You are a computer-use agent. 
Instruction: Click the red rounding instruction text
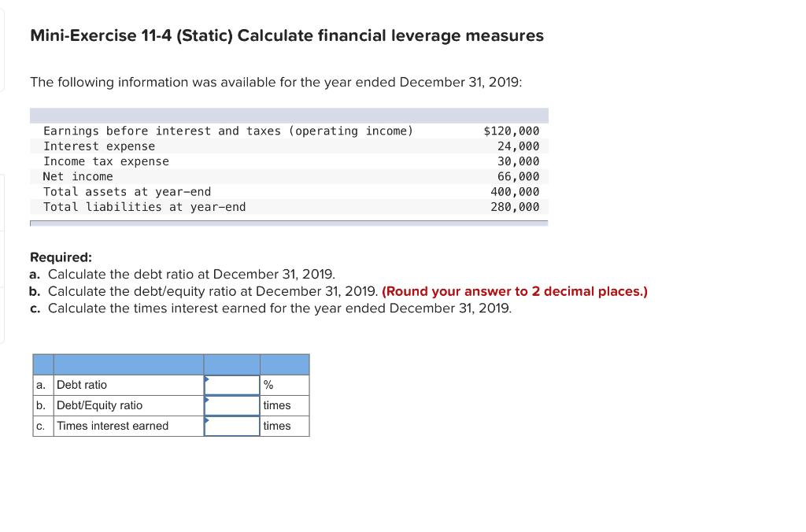click(x=535, y=291)
